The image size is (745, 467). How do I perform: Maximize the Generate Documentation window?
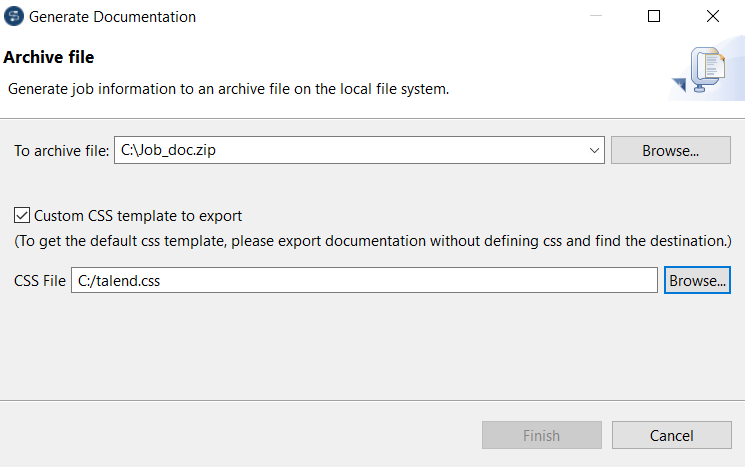(x=654, y=17)
